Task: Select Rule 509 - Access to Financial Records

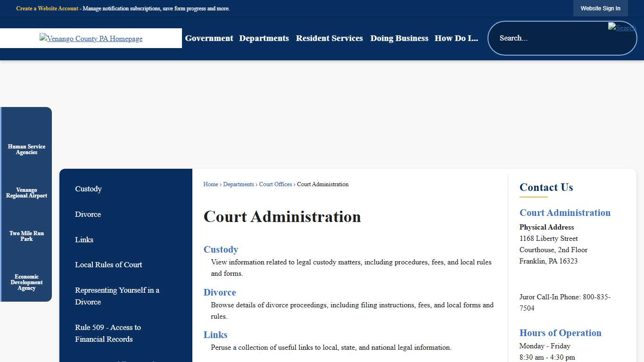Action: [108, 333]
